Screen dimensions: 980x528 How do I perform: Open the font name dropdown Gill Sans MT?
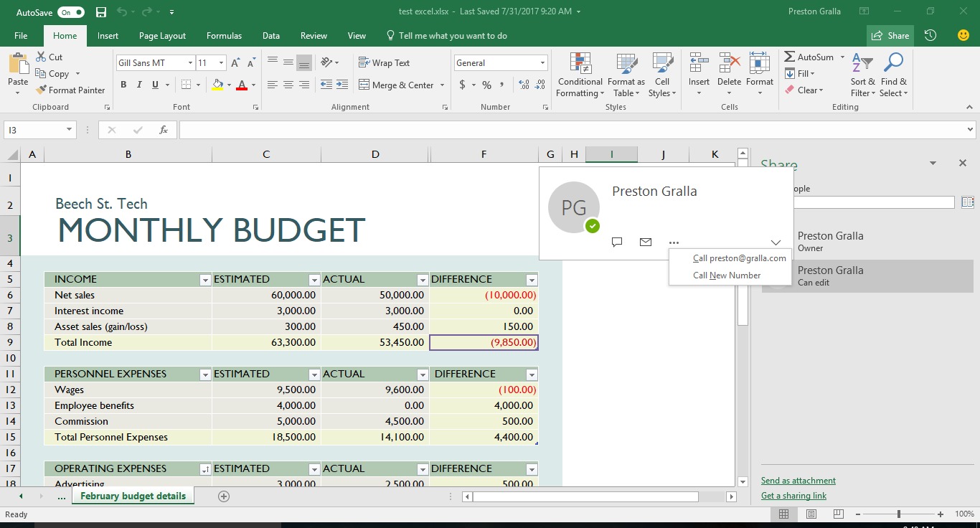point(190,63)
